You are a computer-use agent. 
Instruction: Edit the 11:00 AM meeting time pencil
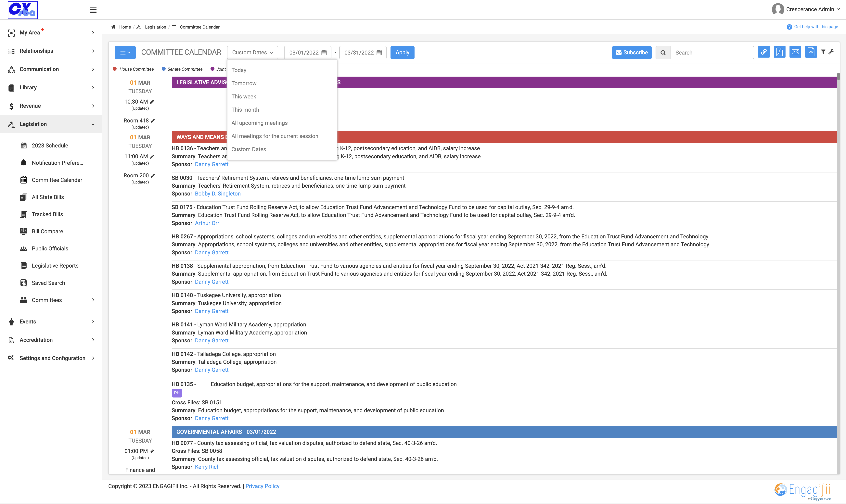[152, 157]
